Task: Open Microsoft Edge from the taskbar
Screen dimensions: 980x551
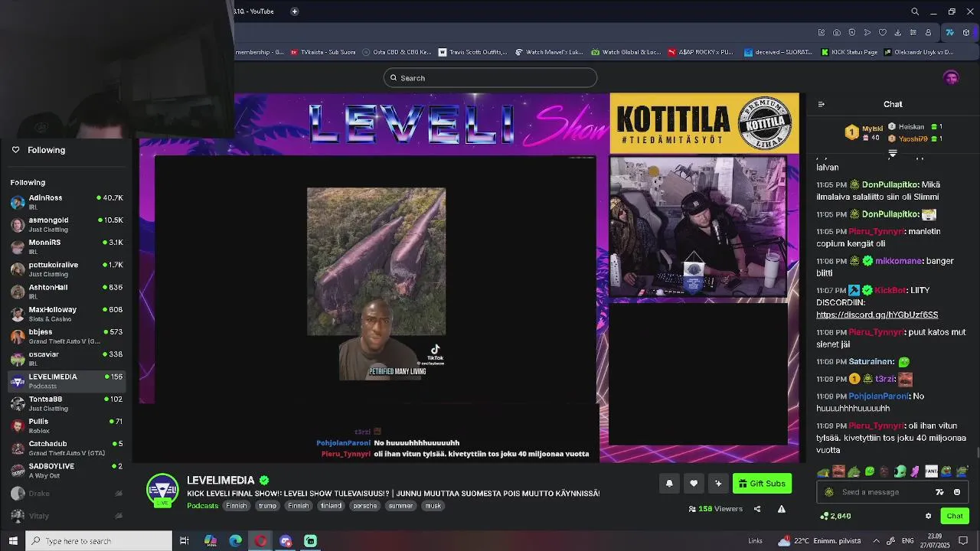Action: coord(236,541)
